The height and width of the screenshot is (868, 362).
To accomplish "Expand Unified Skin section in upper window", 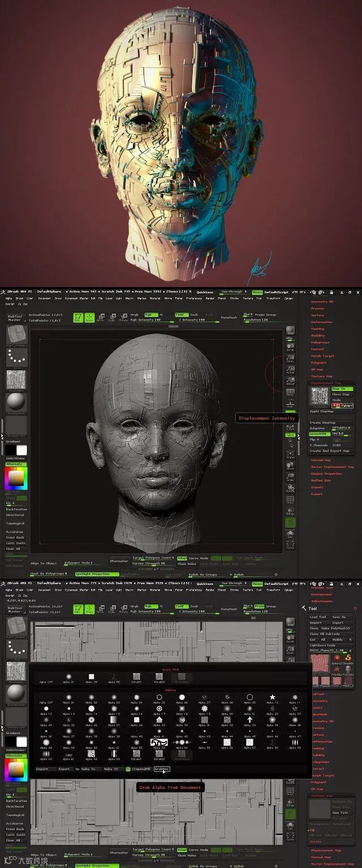I will [x=321, y=480].
